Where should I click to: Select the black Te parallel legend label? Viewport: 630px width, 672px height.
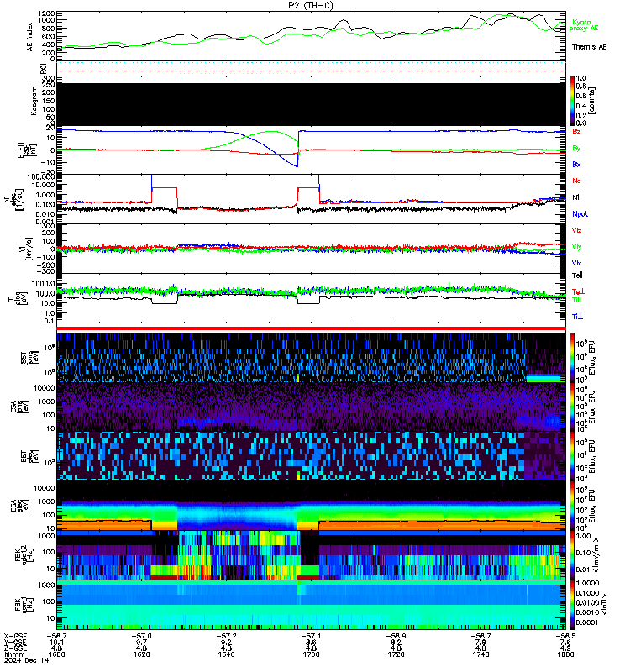[x=577, y=276]
